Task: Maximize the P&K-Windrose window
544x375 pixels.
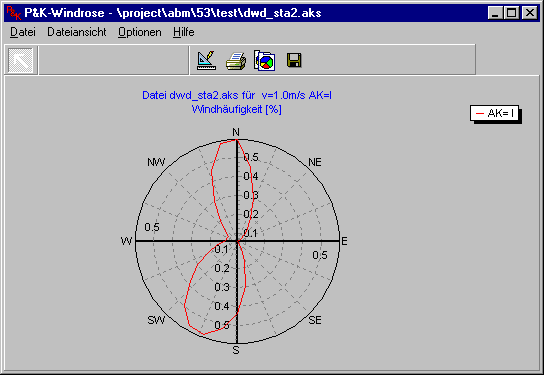Action: 512,13
